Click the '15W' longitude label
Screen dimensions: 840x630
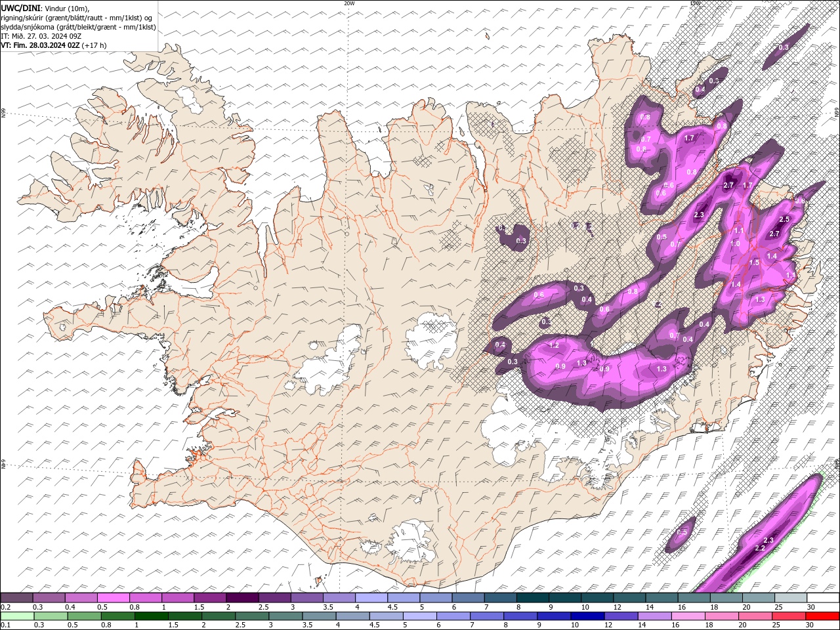coord(695,3)
